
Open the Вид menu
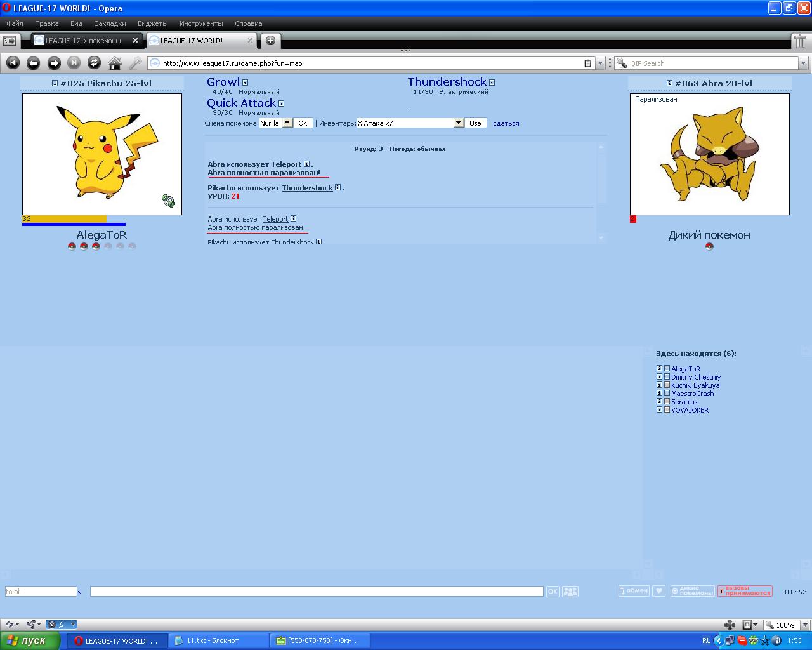tap(76, 23)
